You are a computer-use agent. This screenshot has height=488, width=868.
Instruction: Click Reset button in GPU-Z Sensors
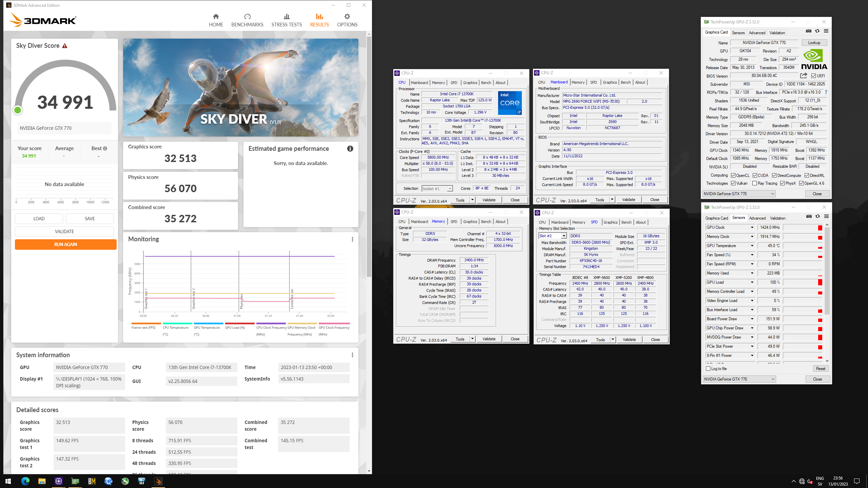(821, 369)
